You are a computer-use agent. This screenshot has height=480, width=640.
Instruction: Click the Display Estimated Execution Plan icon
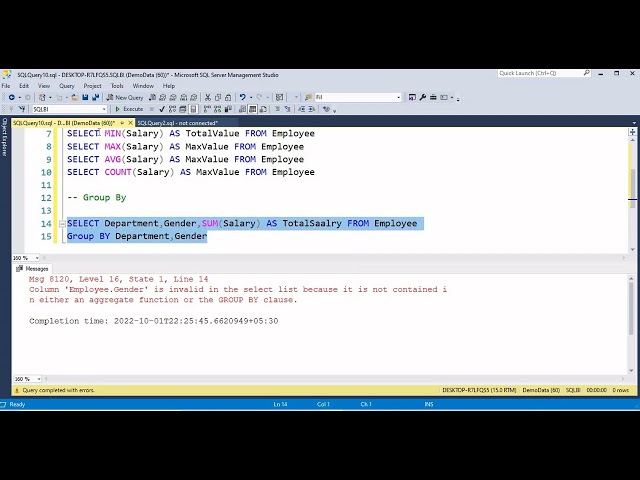172,109
